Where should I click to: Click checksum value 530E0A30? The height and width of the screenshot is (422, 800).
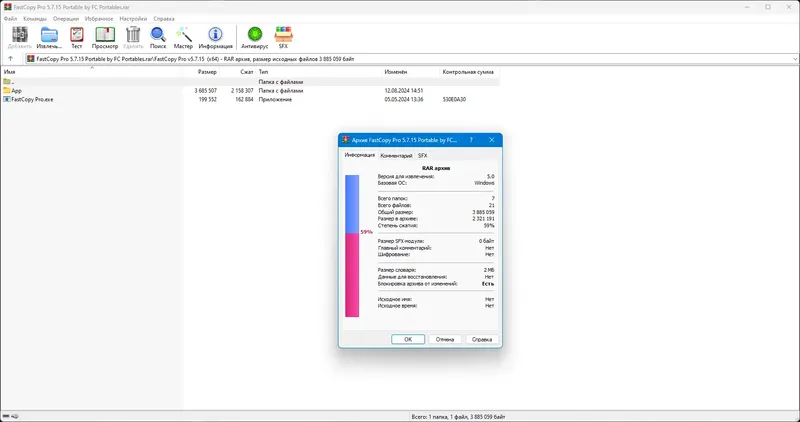point(454,100)
